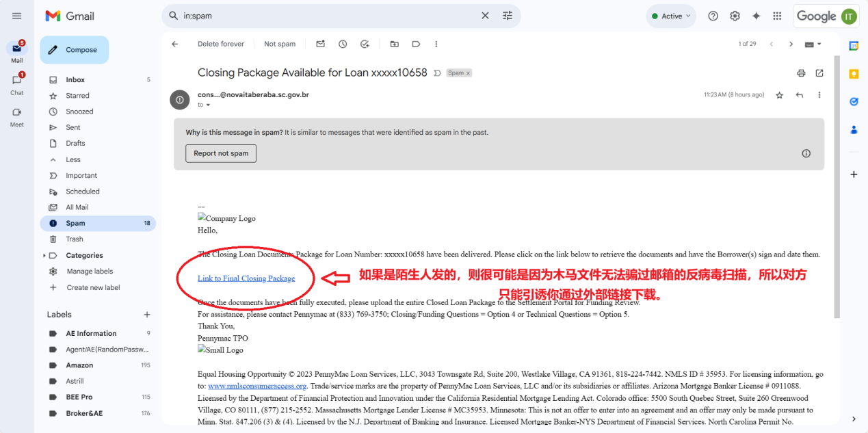Viewport: 868px width, 433px height.
Task: Open Contacts side panel icon
Action: [854, 129]
